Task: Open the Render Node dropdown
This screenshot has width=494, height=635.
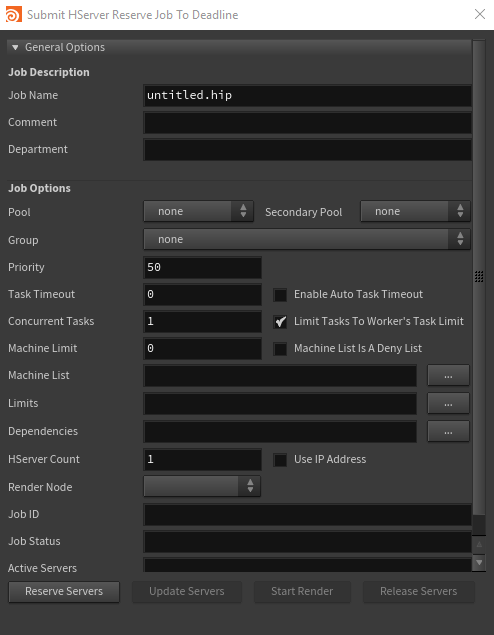Action: click(202, 486)
